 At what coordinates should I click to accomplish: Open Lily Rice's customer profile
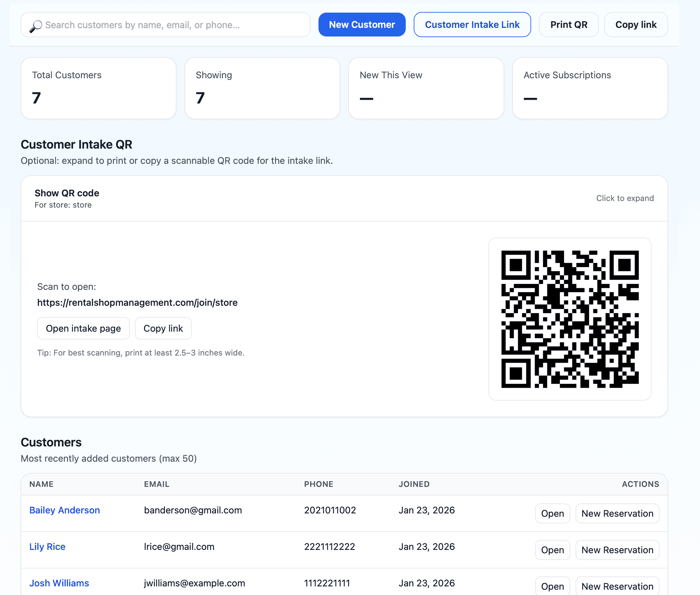(x=47, y=547)
